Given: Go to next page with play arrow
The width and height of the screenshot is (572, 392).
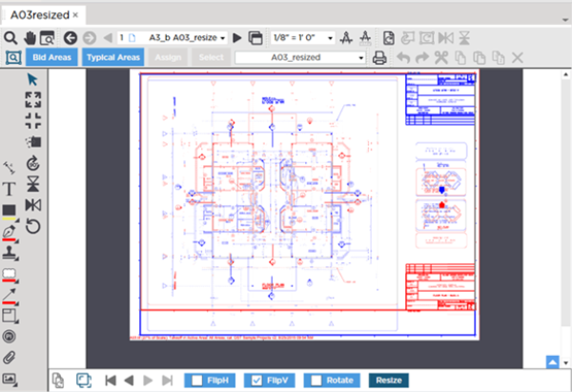Looking at the screenshot, I should coord(237,37).
